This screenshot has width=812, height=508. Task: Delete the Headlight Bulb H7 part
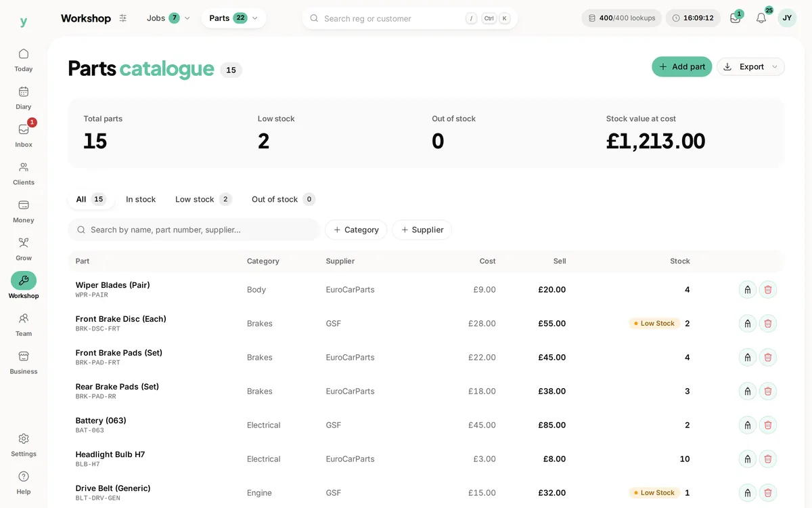tap(768, 459)
